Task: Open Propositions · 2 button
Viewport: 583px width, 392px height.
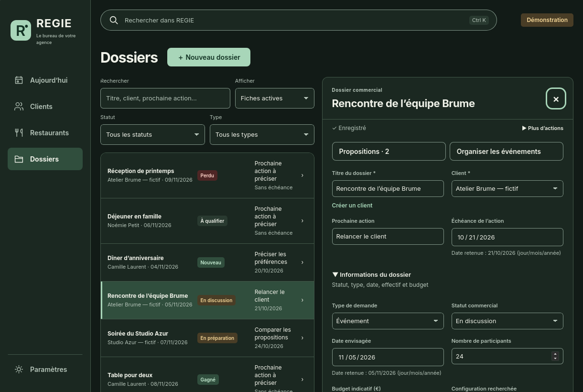Action: tap(389, 152)
